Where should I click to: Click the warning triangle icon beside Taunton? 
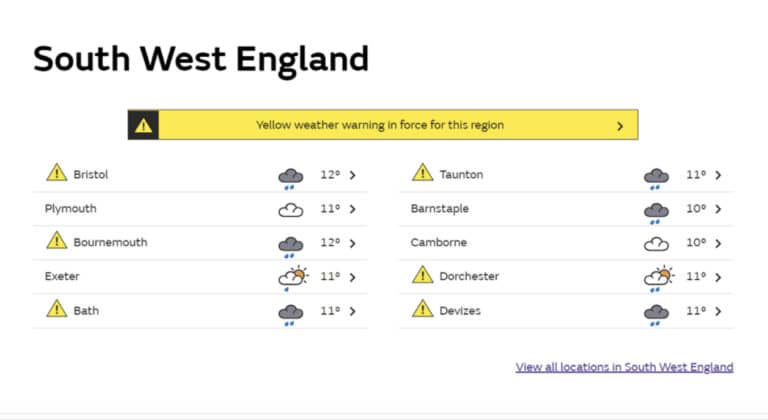click(423, 173)
